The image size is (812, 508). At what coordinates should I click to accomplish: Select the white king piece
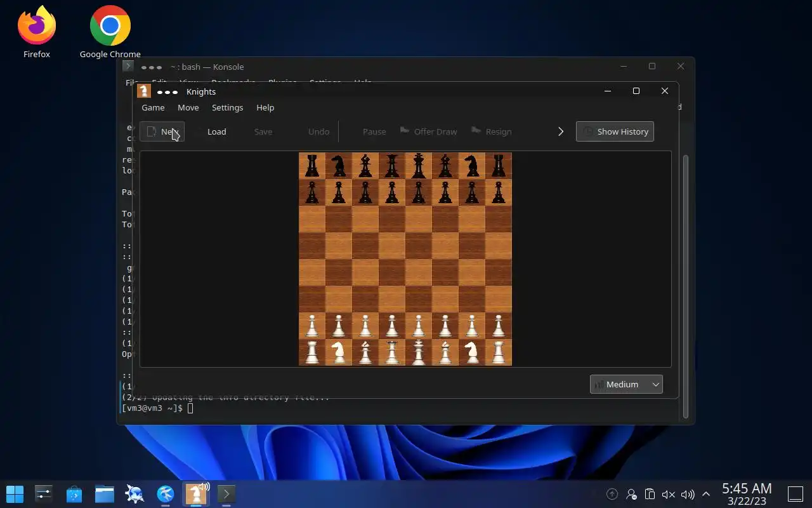coord(419,352)
